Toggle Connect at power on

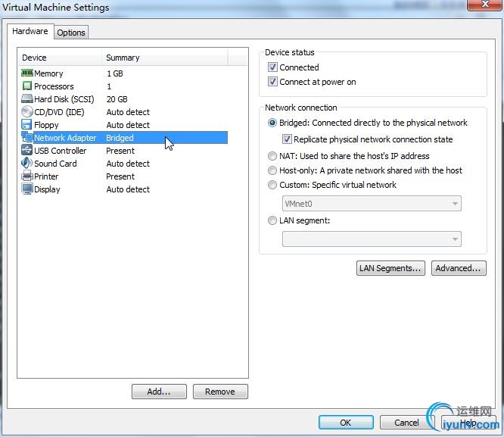tap(272, 81)
